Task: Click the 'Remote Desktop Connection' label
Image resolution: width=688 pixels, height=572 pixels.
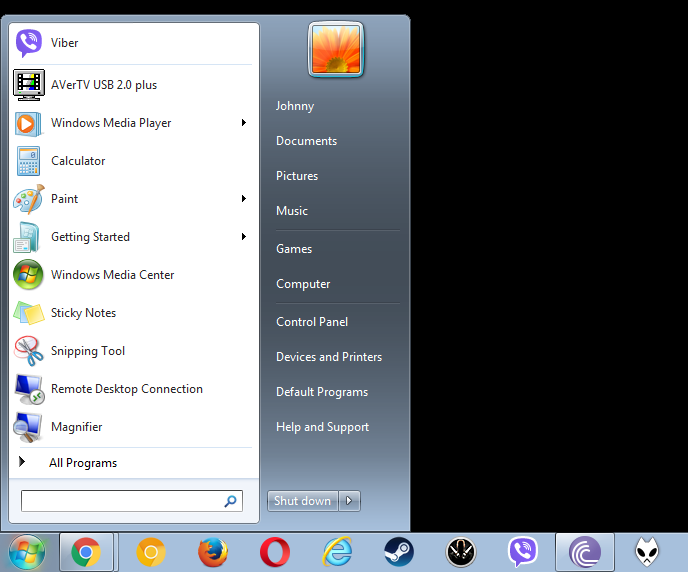Action: (x=127, y=389)
